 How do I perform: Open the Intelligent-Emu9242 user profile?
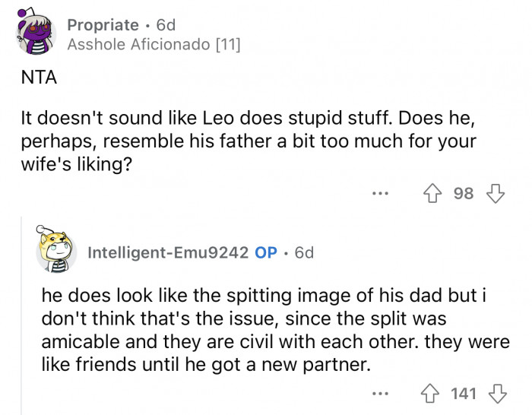pos(168,252)
